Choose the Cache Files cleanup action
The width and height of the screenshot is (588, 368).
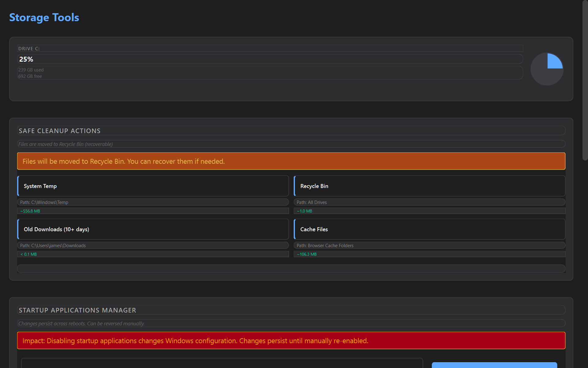(x=429, y=229)
